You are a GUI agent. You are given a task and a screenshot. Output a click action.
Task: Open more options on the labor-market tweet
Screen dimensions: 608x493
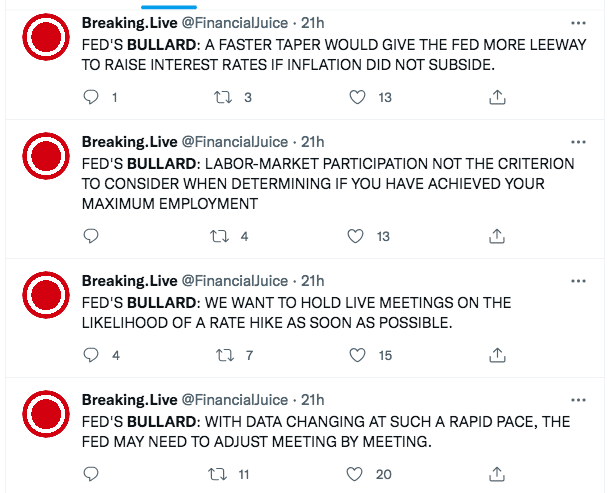[x=574, y=141]
